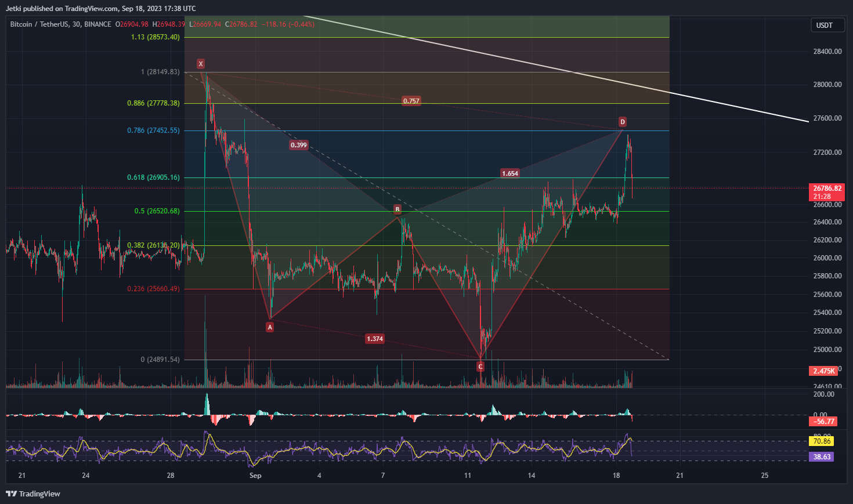Click the 27600.00 price axis label
Image resolution: width=853 pixels, height=504 pixels.
click(827, 118)
